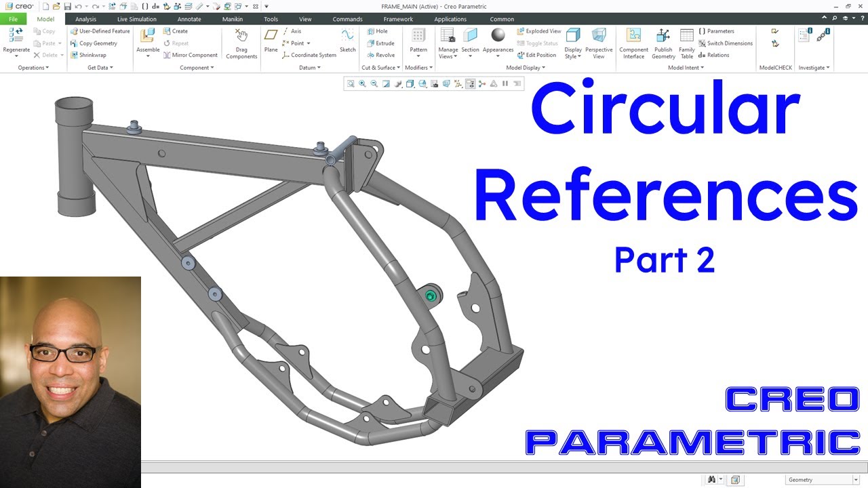
Task: Click the Copy Geometry button
Action: click(94, 43)
